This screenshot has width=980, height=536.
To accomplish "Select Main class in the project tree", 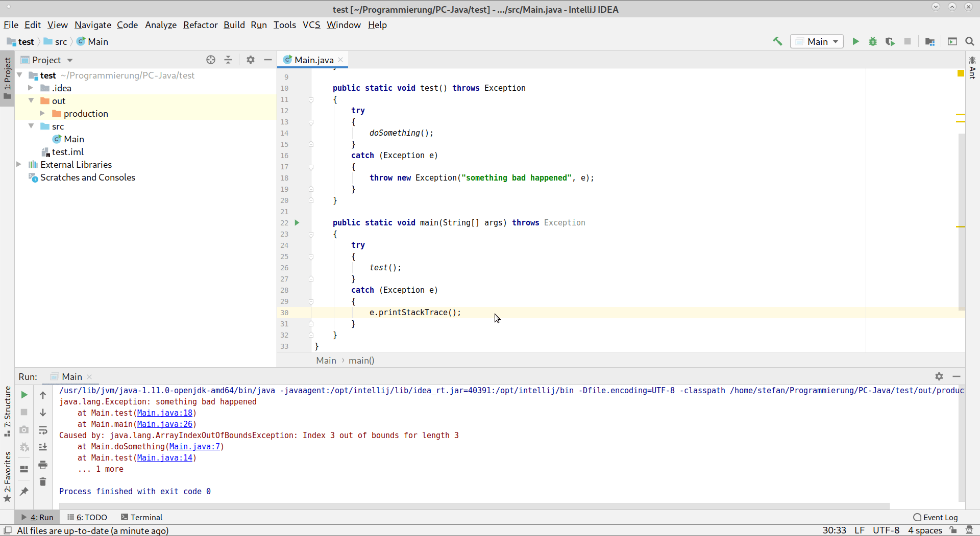I will click(x=68, y=139).
